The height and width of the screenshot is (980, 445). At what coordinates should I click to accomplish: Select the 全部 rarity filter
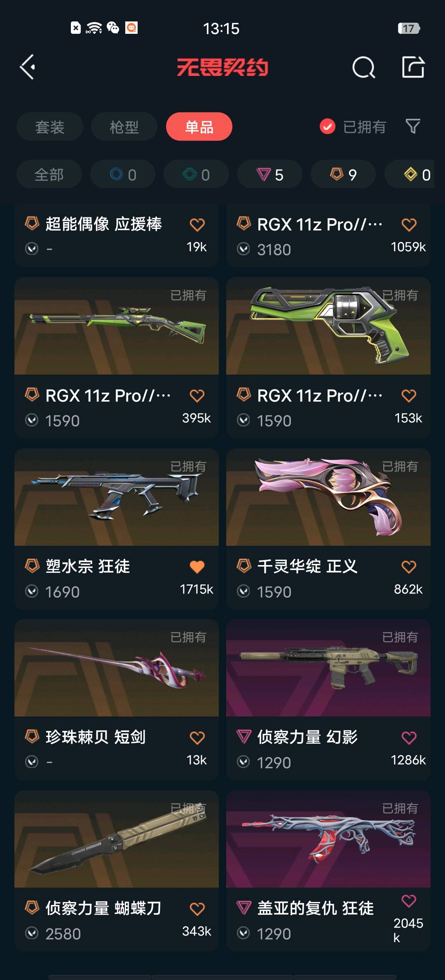(x=49, y=174)
